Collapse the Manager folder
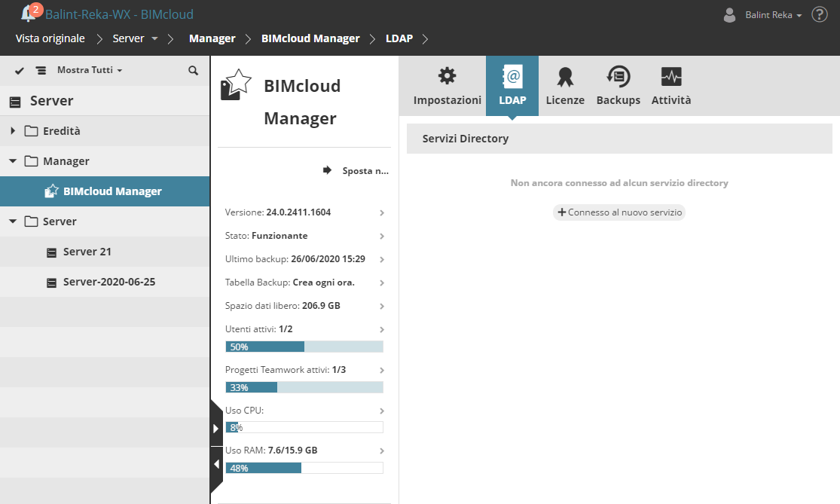 13,160
